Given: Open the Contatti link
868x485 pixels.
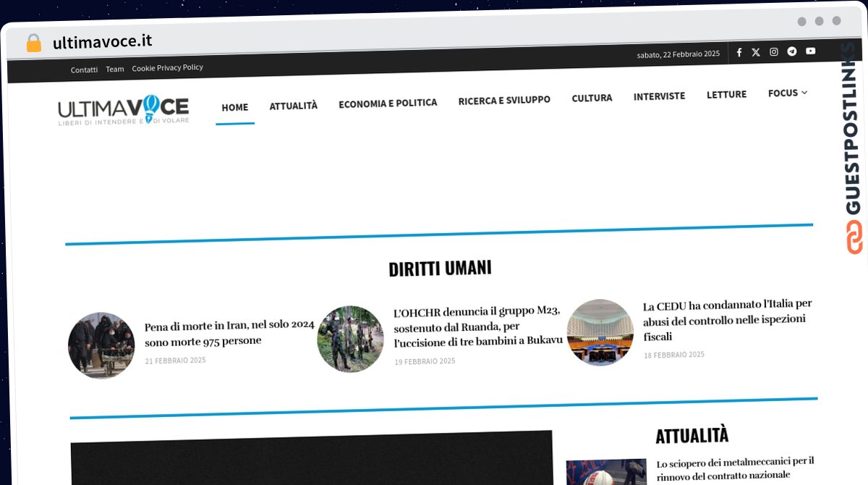Looking at the screenshot, I should pos(84,69).
